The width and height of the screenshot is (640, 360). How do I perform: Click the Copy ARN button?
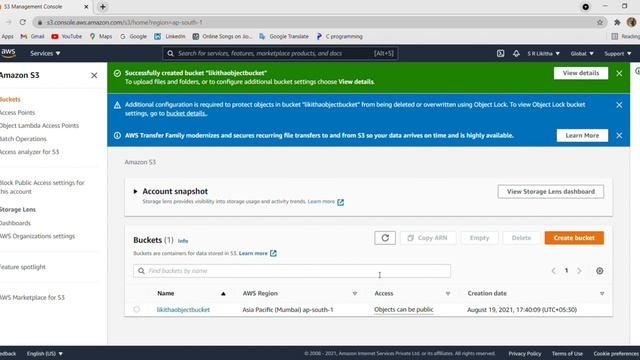pyautogui.click(x=428, y=238)
